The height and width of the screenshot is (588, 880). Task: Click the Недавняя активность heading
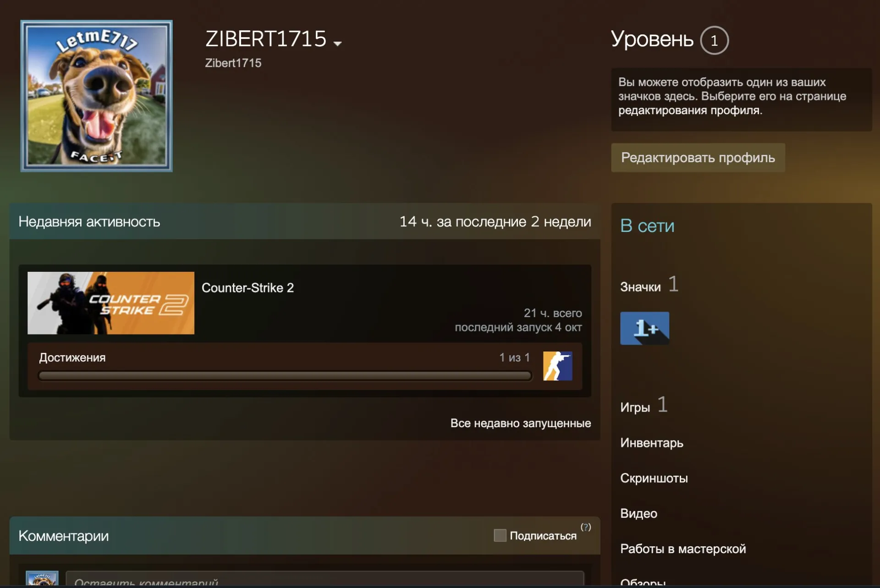pos(89,222)
